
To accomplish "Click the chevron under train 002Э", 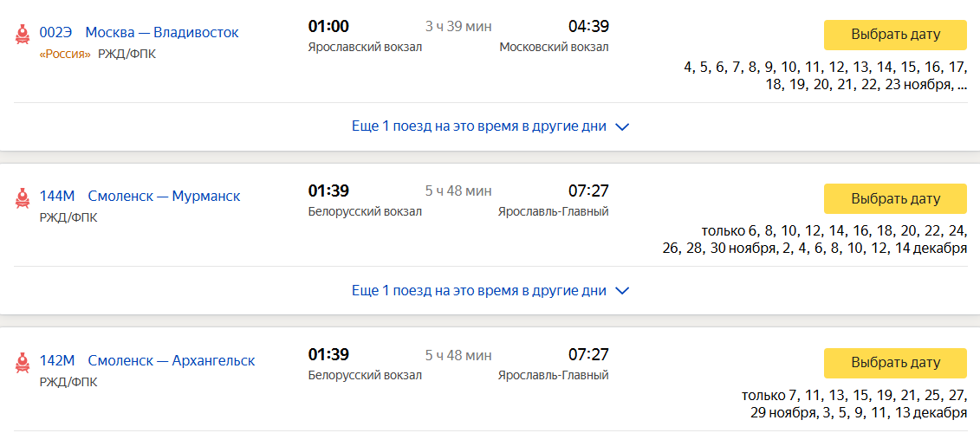I will point(622,127).
